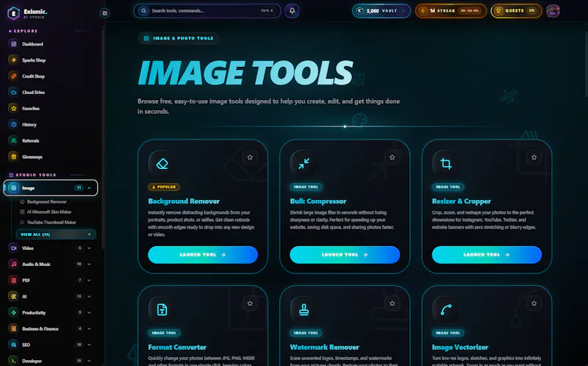This screenshot has width=588, height=366.
Task: Click the crop icon on Resizer & Cropper card
Action: 446,163
